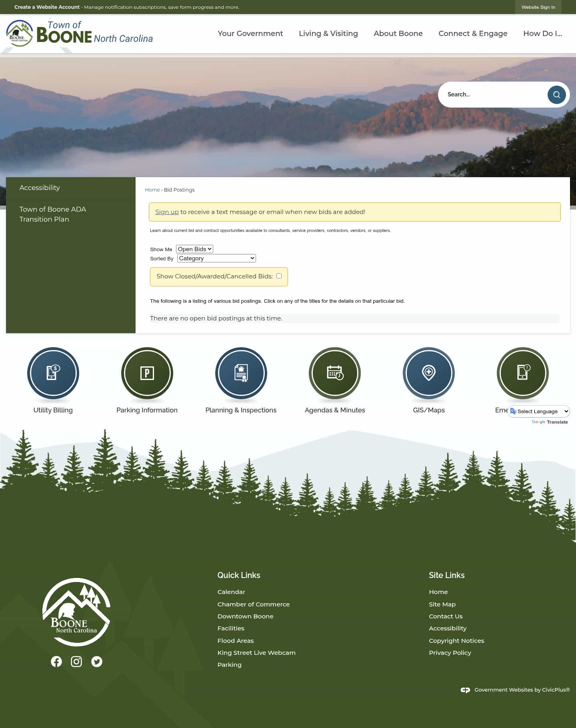Open the How Do I... menu
This screenshot has height=728, width=576.
(x=543, y=34)
